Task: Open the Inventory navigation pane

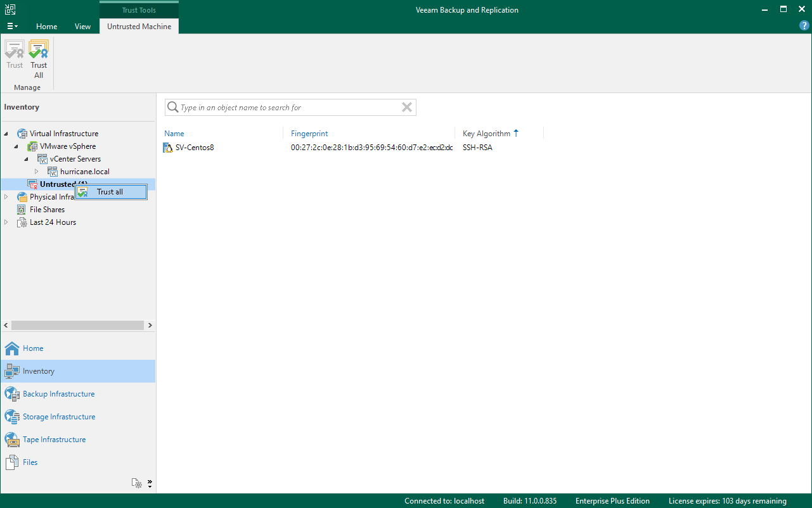Action: pyautogui.click(x=78, y=371)
